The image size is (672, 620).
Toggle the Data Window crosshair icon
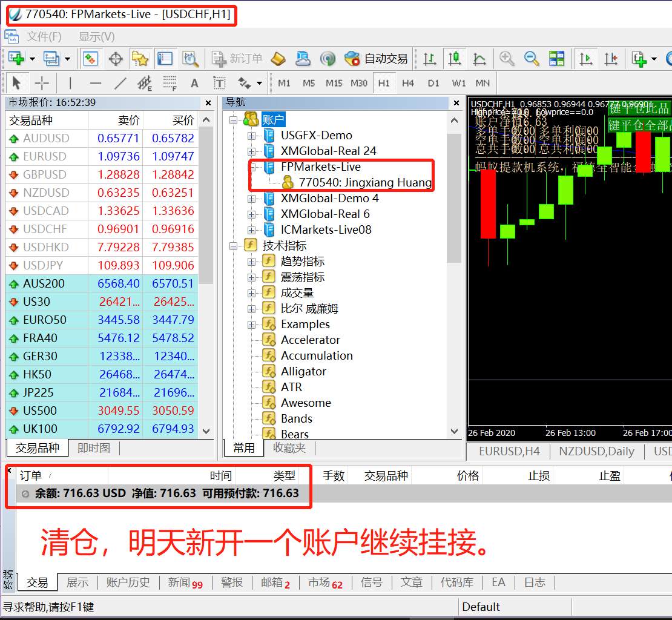(116, 58)
